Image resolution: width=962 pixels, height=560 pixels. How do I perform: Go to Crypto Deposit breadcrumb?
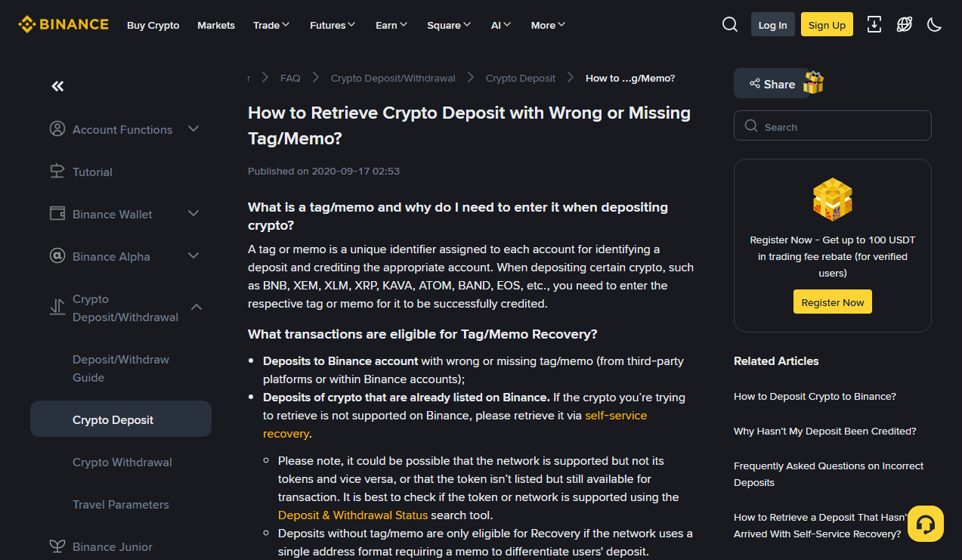pos(521,78)
